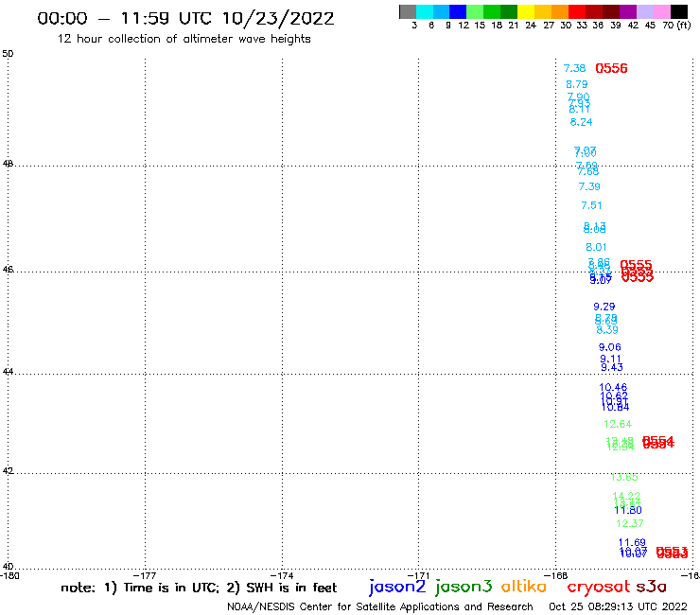700x615 pixels.
Task: Select the s3a legend label
Action: 652,587
